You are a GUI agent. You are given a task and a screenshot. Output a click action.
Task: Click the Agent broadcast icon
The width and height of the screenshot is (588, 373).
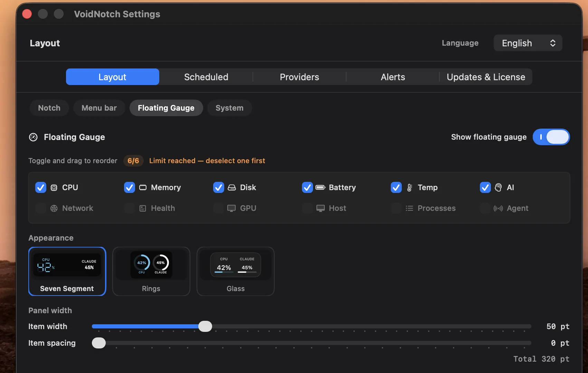[x=498, y=208]
